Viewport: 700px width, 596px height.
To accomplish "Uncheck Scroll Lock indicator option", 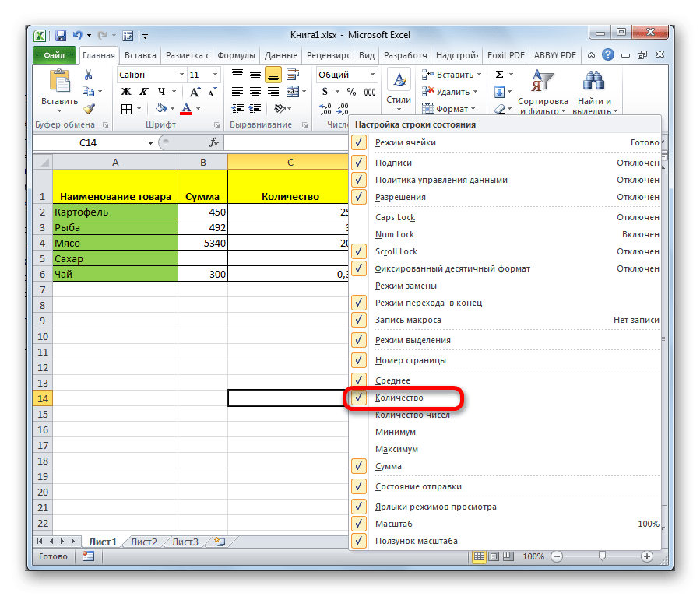I will click(x=359, y=251).
